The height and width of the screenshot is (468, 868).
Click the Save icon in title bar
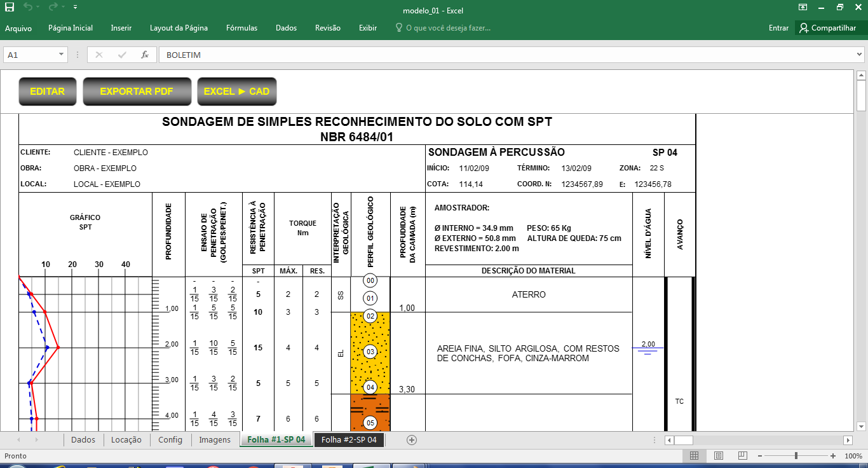click(10, 7)
